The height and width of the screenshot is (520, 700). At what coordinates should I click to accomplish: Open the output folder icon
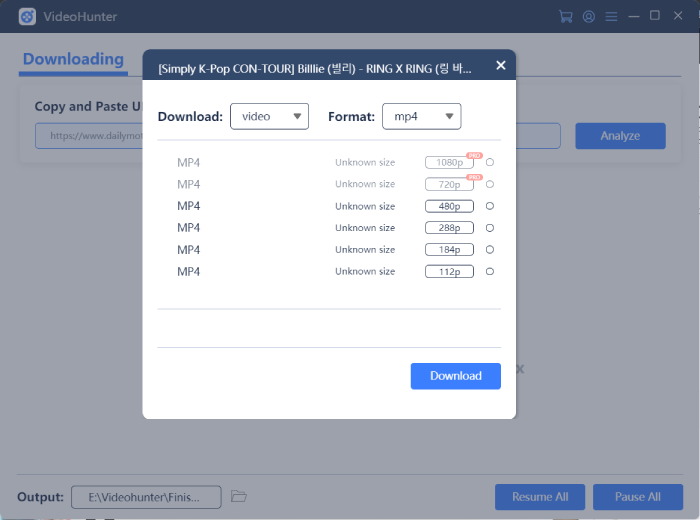pos(239,496)
